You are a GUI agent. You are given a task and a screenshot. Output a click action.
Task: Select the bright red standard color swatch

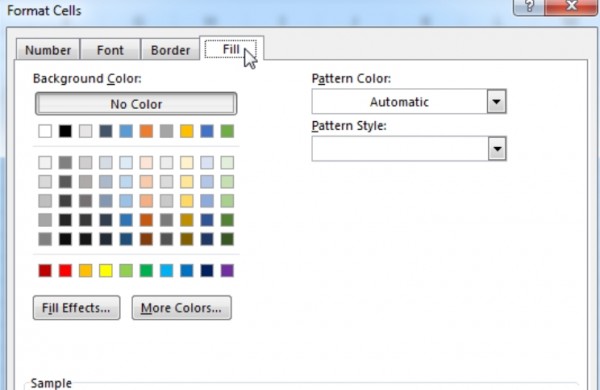(65, 271)
